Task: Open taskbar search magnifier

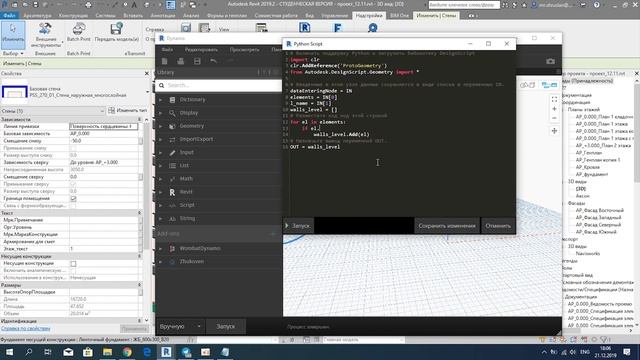Action: [x=29, y=352]
